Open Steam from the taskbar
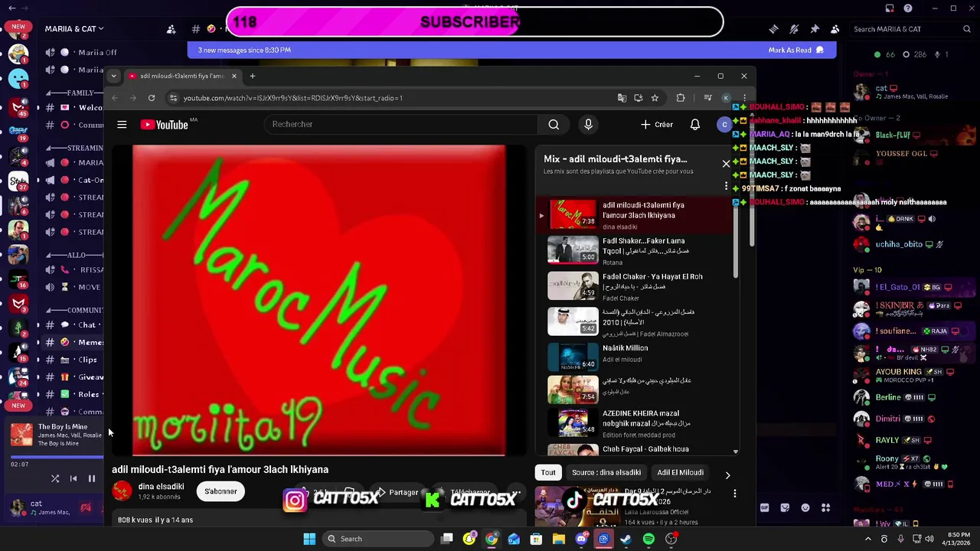 (x=626, y=539)
